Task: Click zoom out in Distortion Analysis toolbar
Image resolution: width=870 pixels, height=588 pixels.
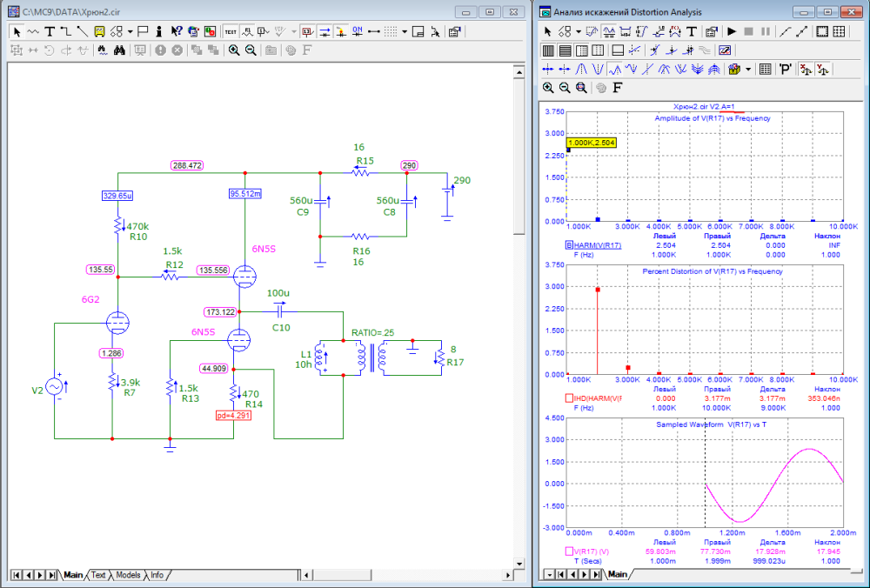Action: click(565, 88)
